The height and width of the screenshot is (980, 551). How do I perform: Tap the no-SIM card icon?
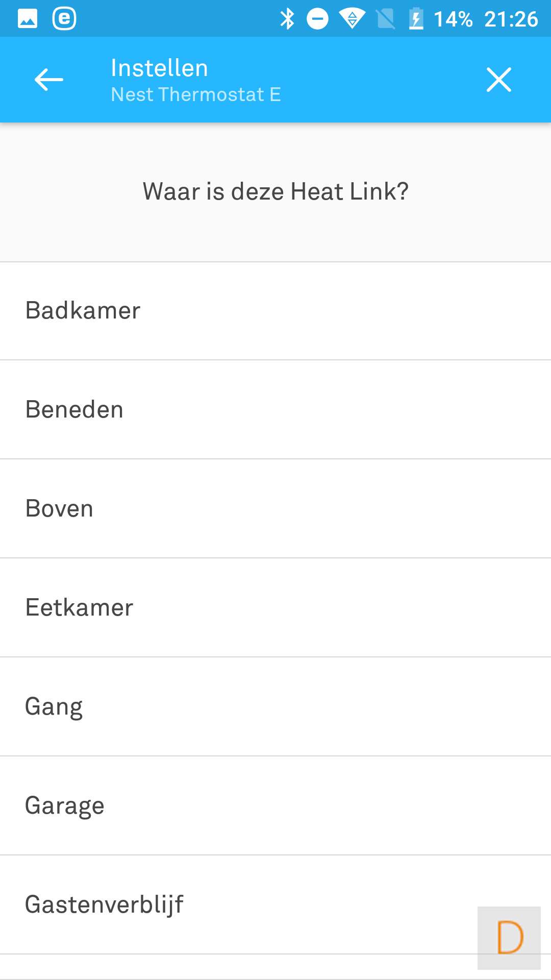(386, 19)
